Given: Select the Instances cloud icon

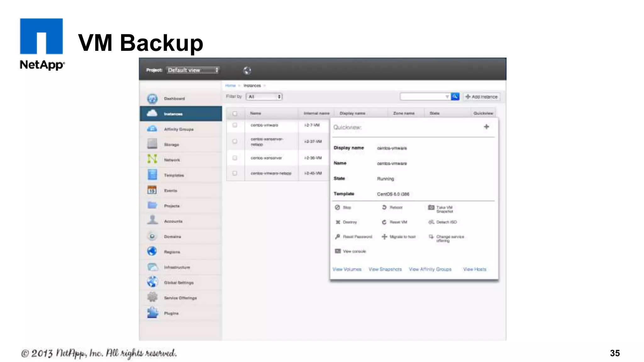Looking at the screenshot, I should (152, 113).
